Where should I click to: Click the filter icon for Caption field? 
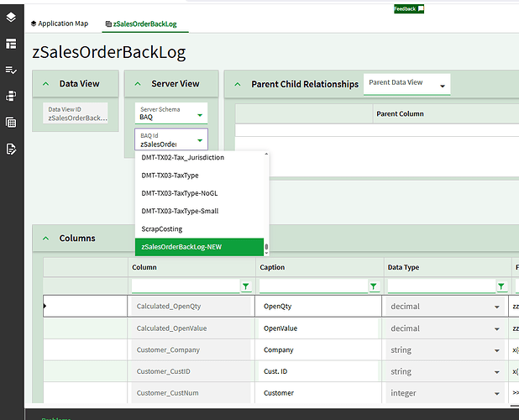coord(374,286)
